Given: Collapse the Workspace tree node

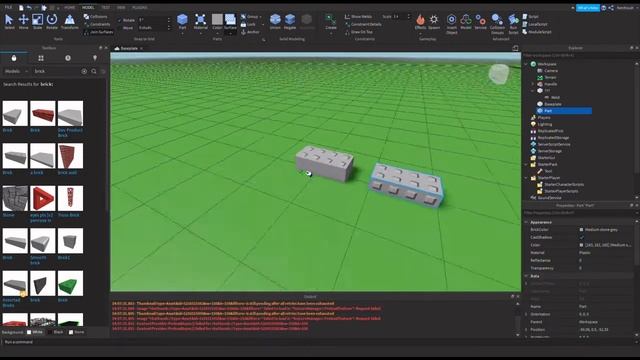Looking at the screenshot, I should pyautogui.click(x=526, y=64).
